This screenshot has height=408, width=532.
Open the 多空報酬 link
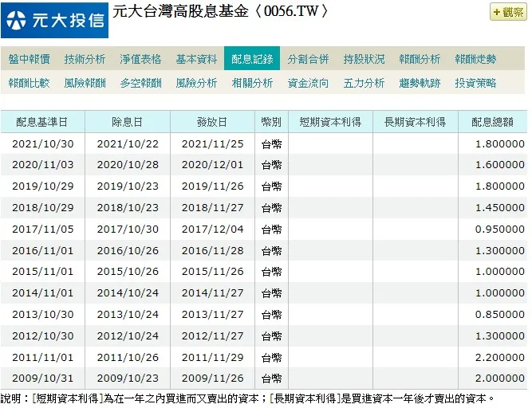click(140, 83)
